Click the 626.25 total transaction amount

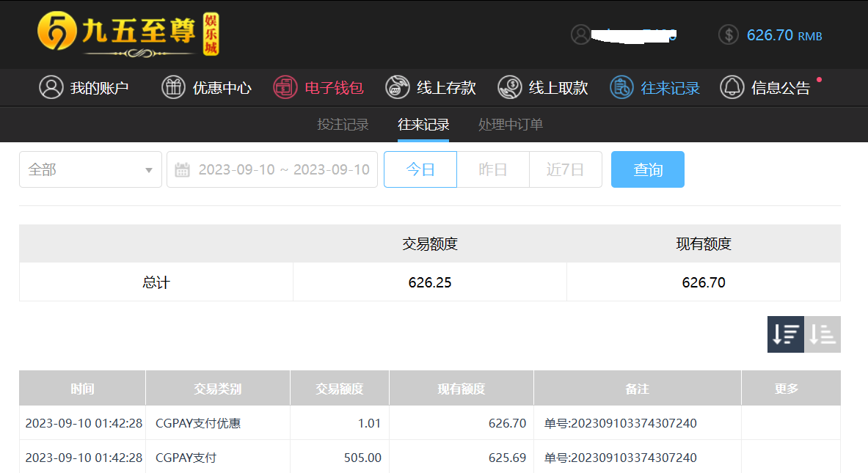pos(430,282)
